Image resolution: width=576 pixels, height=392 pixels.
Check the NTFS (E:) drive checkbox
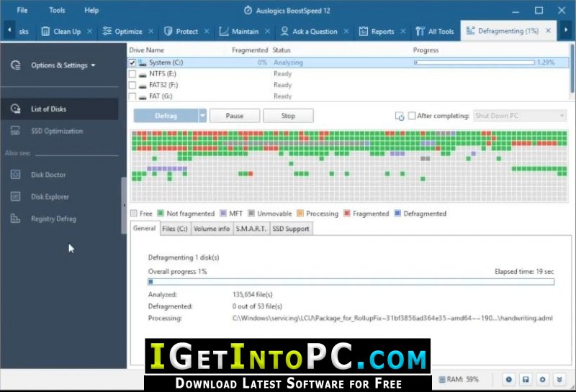132,74
